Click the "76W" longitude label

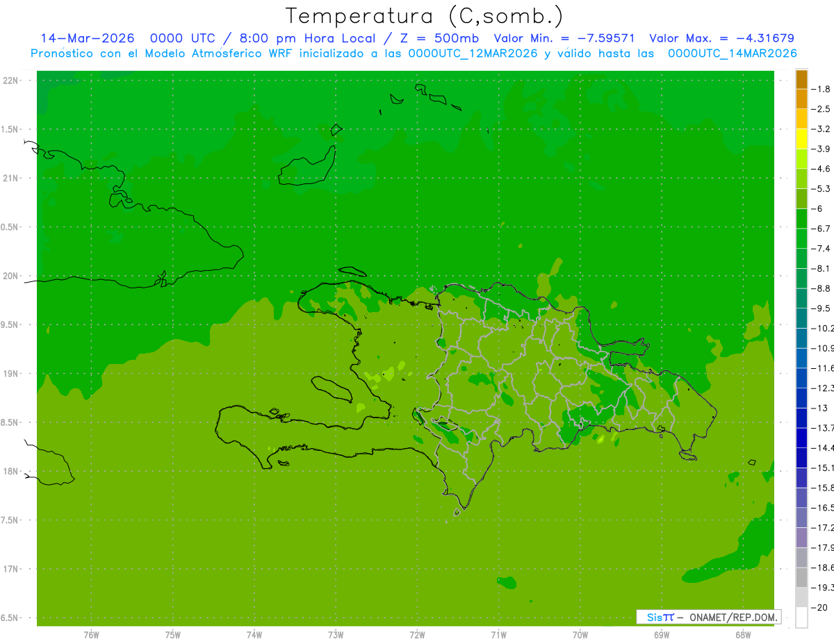(91, 635)
